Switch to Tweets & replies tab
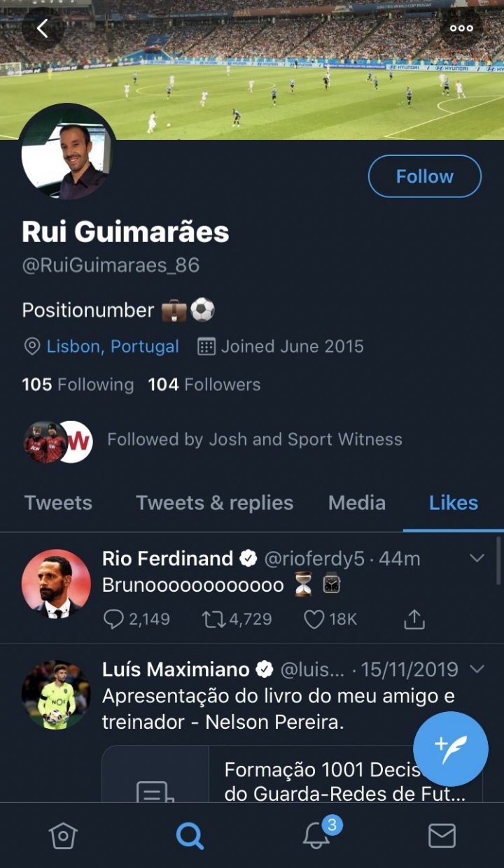Screen dimensions: 504x868 pyautogui.click(x=214, y=503)
